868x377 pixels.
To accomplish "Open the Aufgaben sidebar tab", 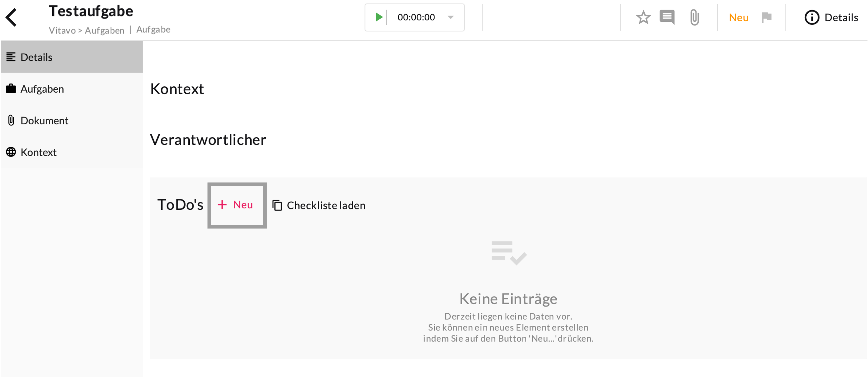I will (42, 89).
